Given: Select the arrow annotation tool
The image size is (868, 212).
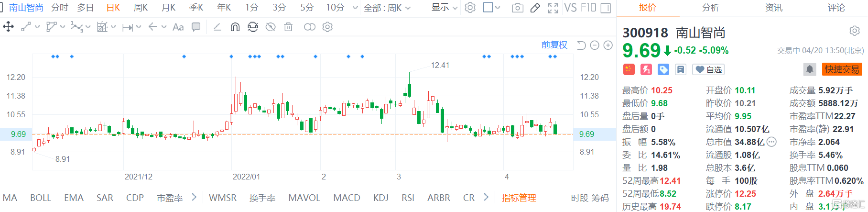Looking at the screenshot, I should pyautogui.click(x=153, y=27).
